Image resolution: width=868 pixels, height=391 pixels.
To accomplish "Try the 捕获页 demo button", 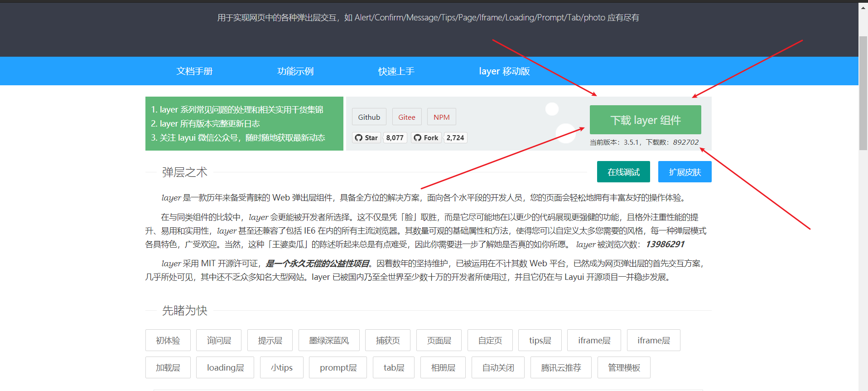I will pyautogui.click(x=388, y=340).
